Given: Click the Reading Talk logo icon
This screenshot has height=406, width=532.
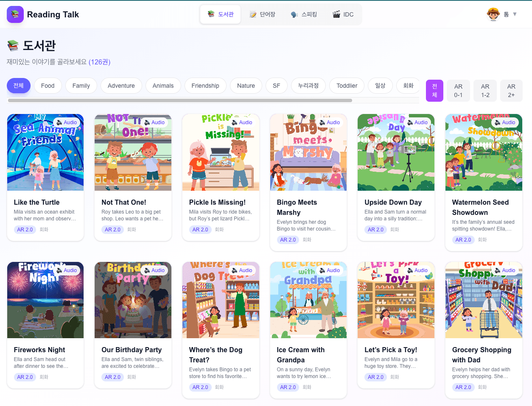Looking at the screenshot, I should point(15,14).
